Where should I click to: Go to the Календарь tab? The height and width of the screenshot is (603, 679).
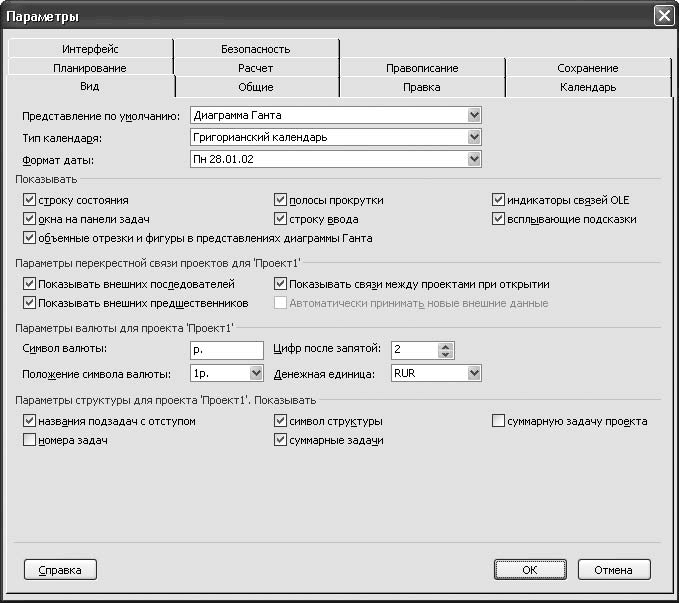tap(588, 87)
